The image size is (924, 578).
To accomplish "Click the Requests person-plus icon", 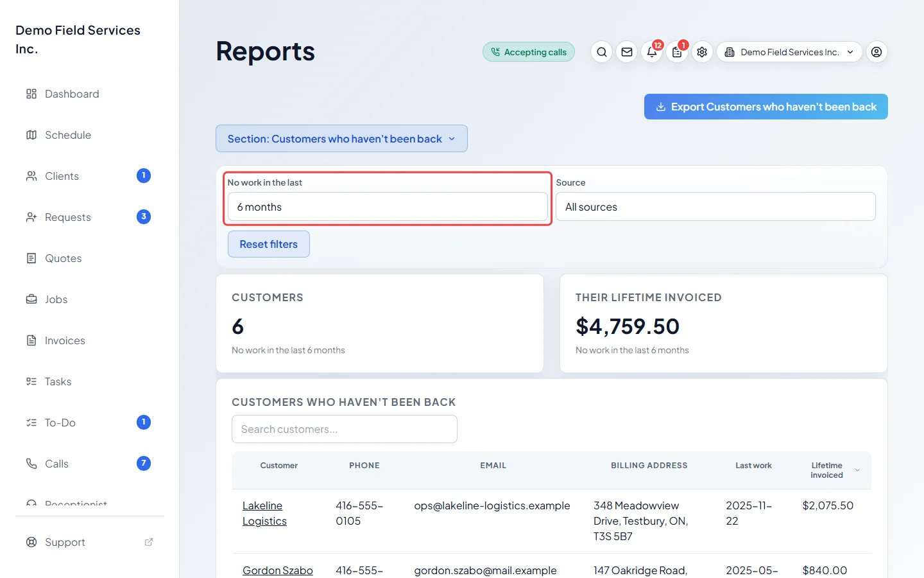I will pos(31,217).
